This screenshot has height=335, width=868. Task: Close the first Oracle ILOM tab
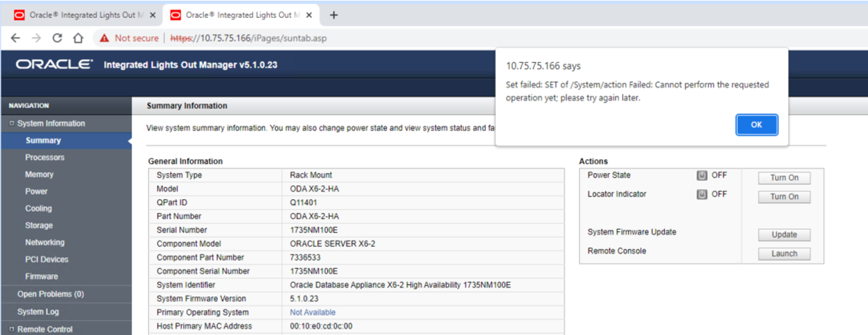coord(153,15)
